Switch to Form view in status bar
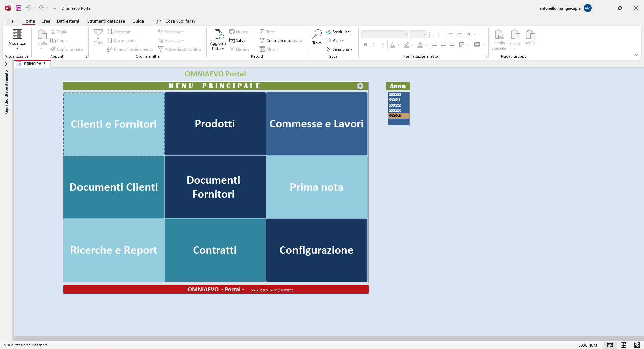This screenshot has width=644, height=349. pyautogui.click(x=610, y=345)
